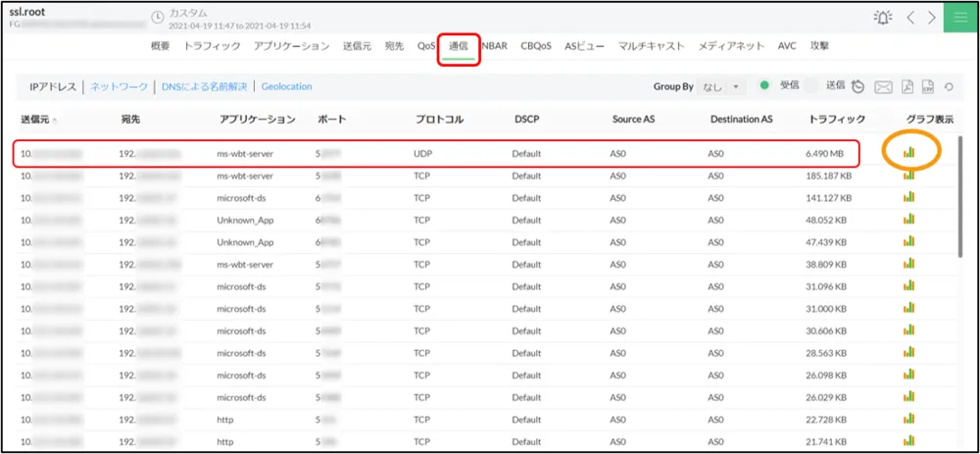
Task: Switch to the 概要 tab
Action: pos(161,46)
